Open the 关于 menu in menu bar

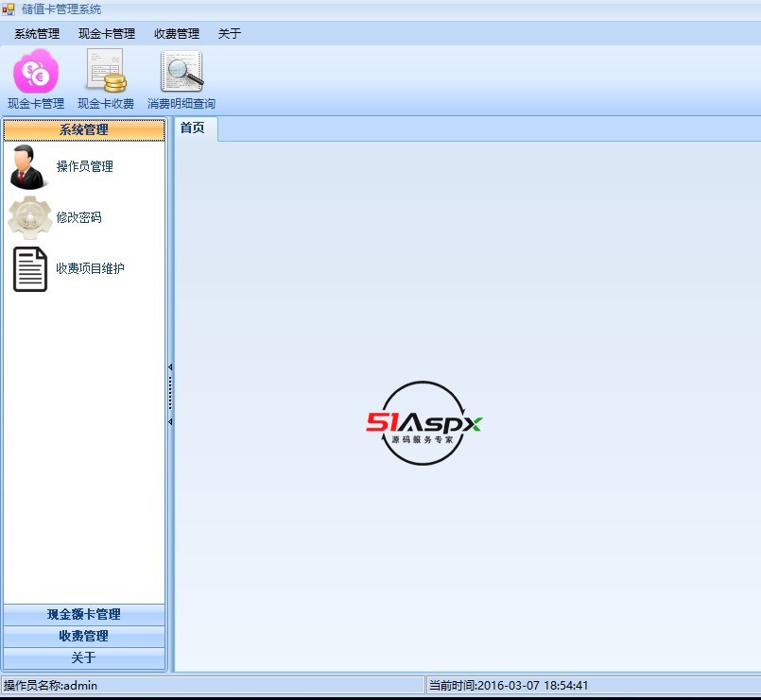point(230,33)
